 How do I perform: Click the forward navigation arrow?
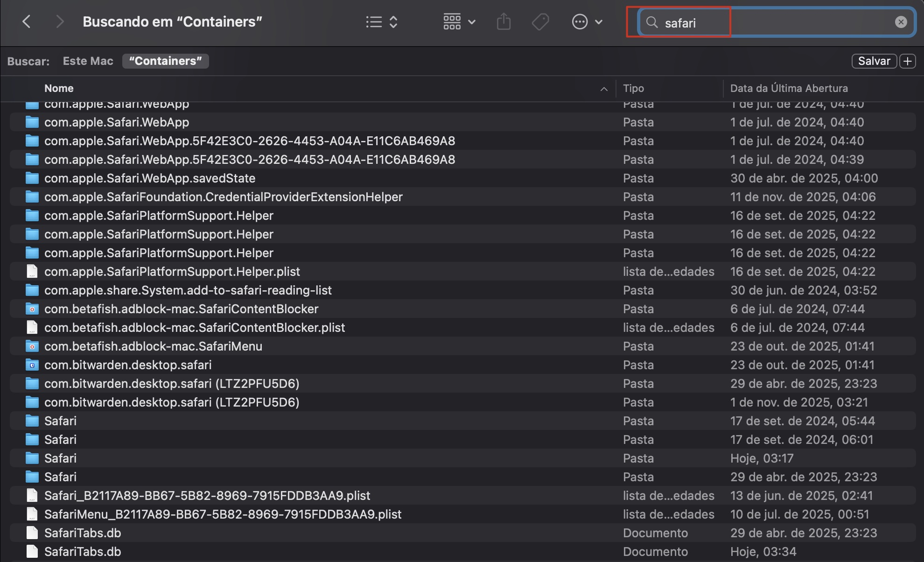tap(59, 21)
